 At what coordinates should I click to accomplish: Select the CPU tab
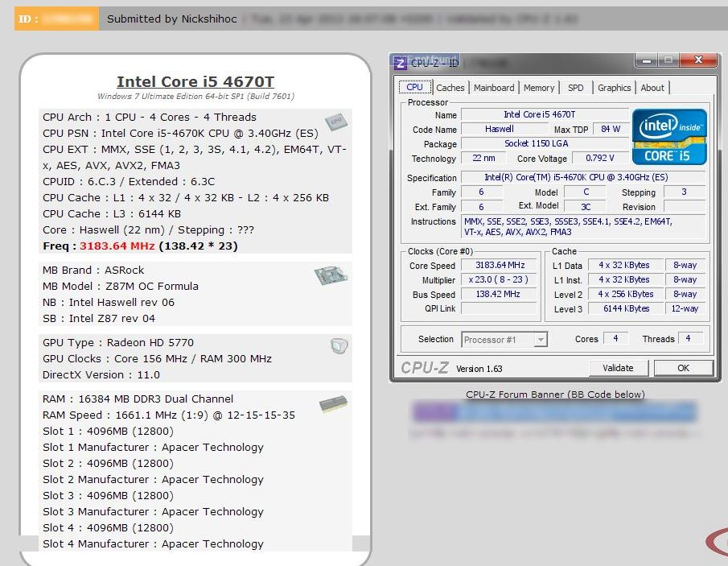(414, 88)
